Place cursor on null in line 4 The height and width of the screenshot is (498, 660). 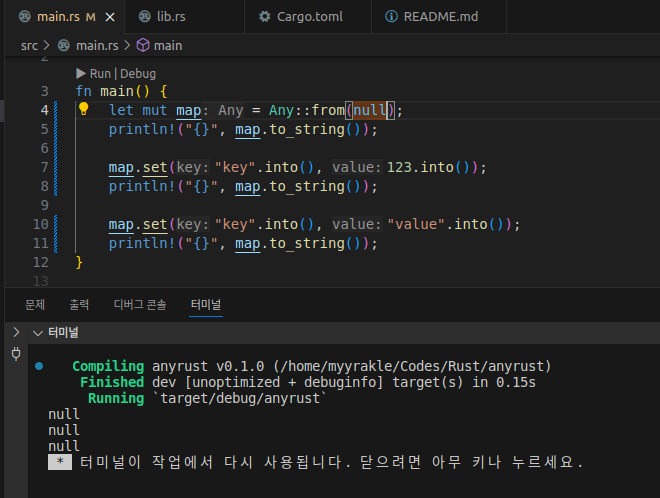[x=369, y=110]
